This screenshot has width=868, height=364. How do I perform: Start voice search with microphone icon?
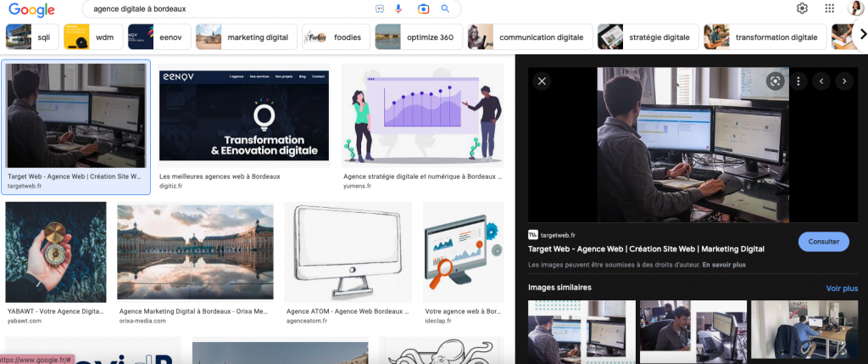tap(398, 8)
